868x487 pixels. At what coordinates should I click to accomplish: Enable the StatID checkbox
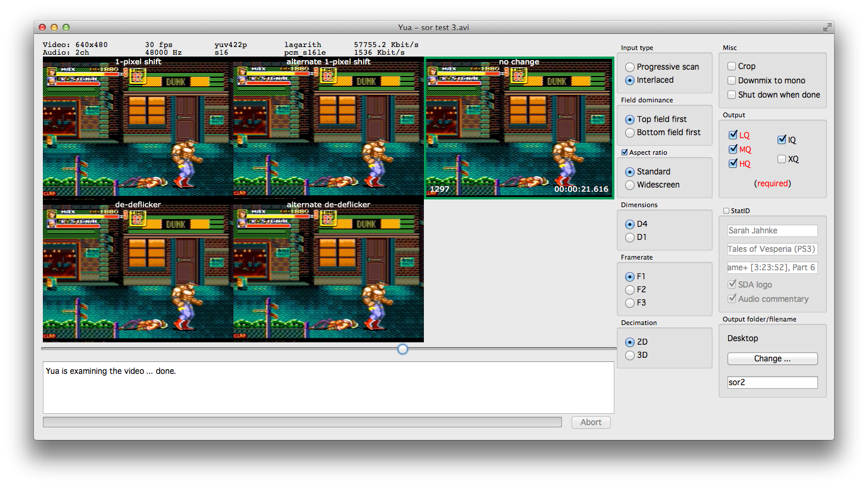coord(726,211)
